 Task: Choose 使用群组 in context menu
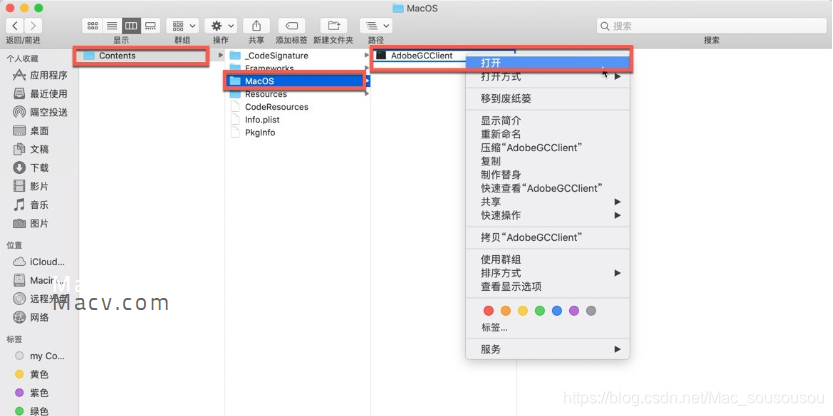(547, 259)
